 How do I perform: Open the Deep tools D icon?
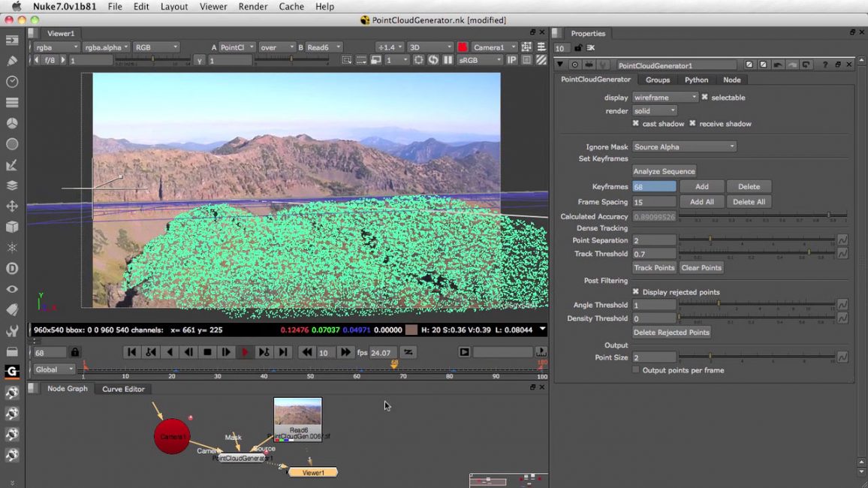(x=11, y=268)
